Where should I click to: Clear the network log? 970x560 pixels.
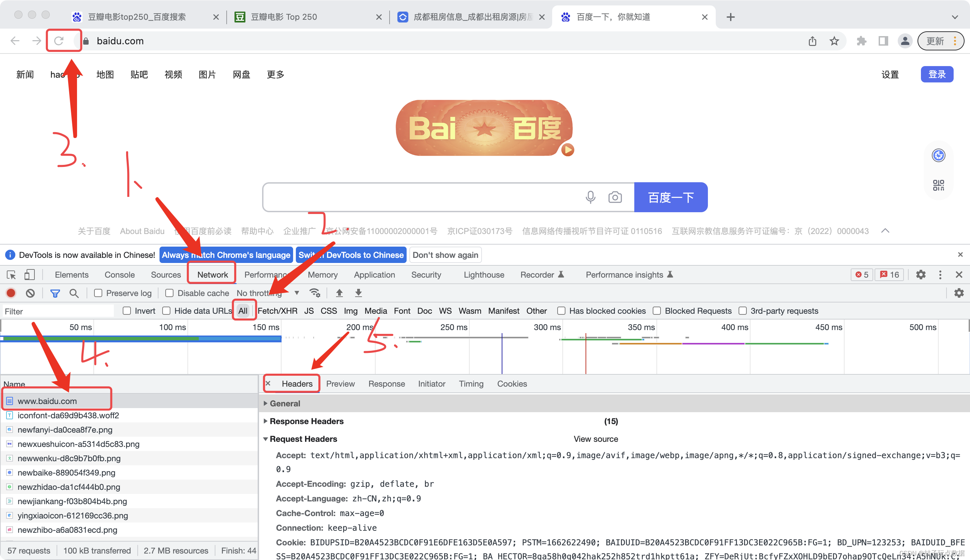tap(30, 293)
